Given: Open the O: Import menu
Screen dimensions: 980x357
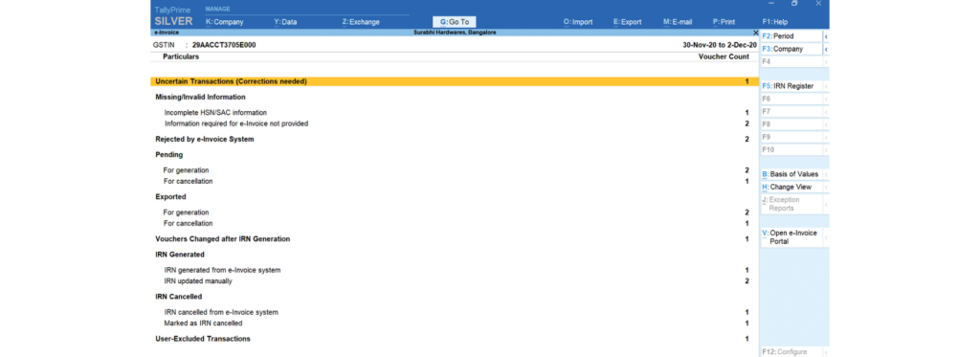Looking at the screenshot, I should 578,22.
